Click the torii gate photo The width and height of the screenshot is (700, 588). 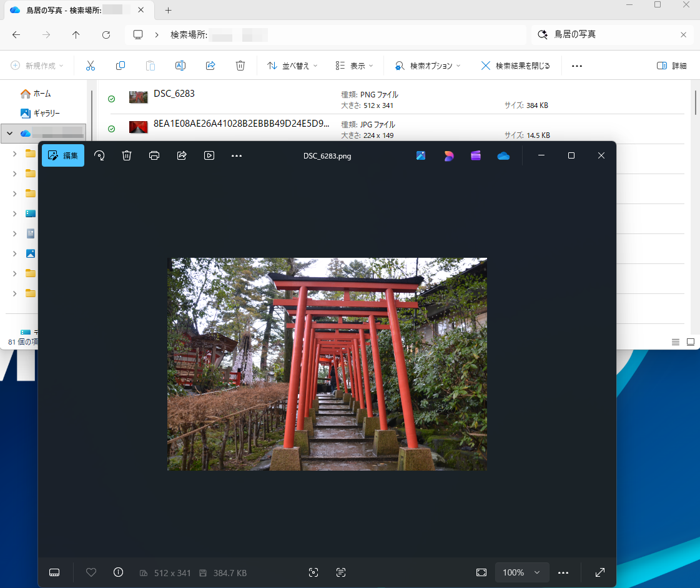click(x=327, y=364)
